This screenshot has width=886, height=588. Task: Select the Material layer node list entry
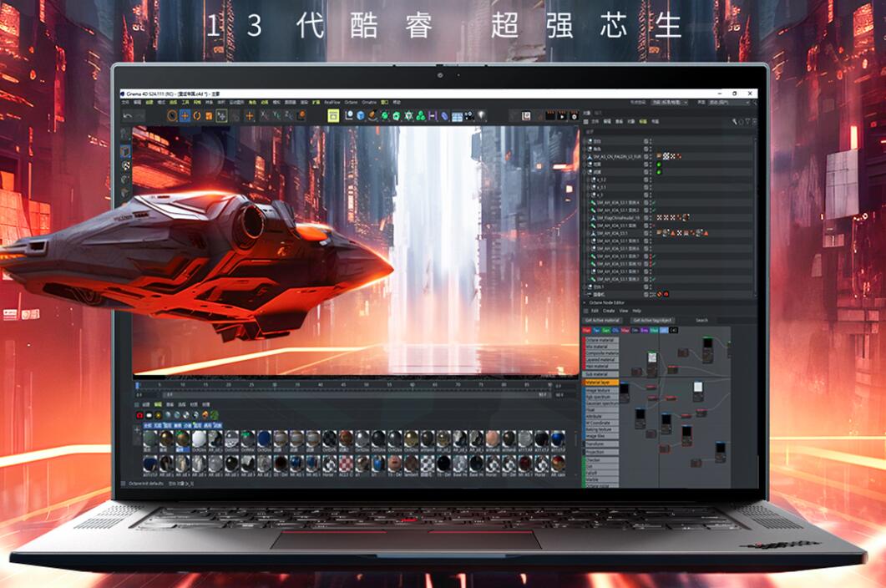click(x=600, y=382)
